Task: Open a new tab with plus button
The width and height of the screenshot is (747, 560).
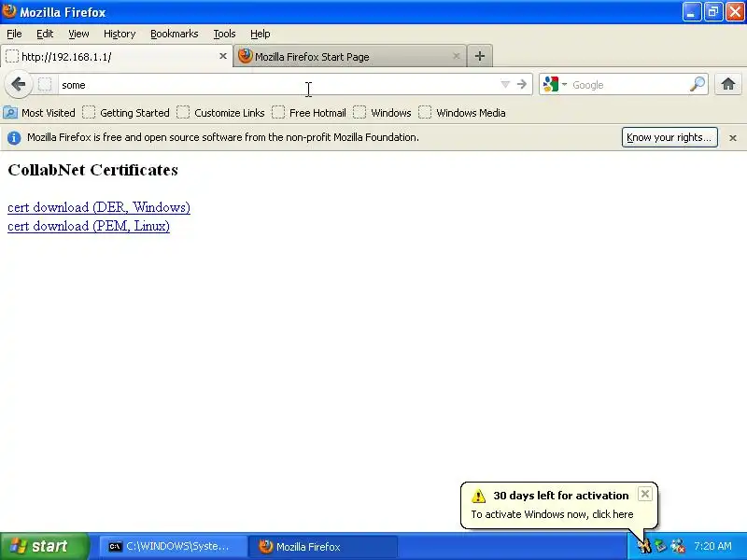Action: coord(480,56)
